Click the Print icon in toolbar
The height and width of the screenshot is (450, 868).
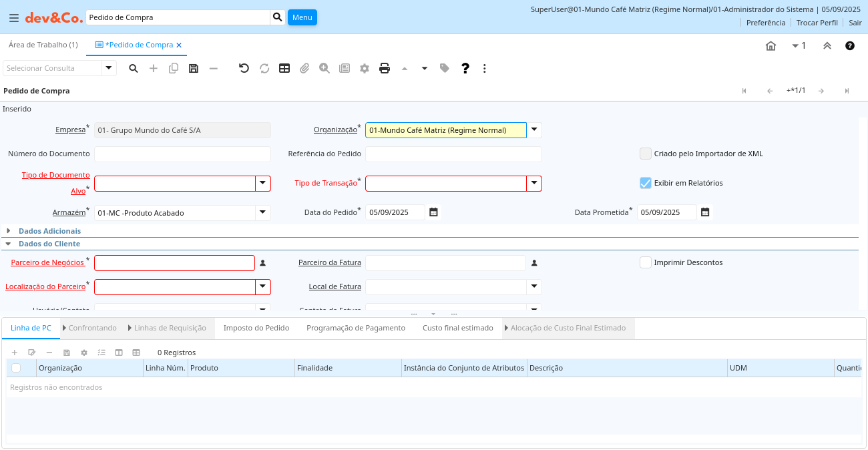coord(385,68)
